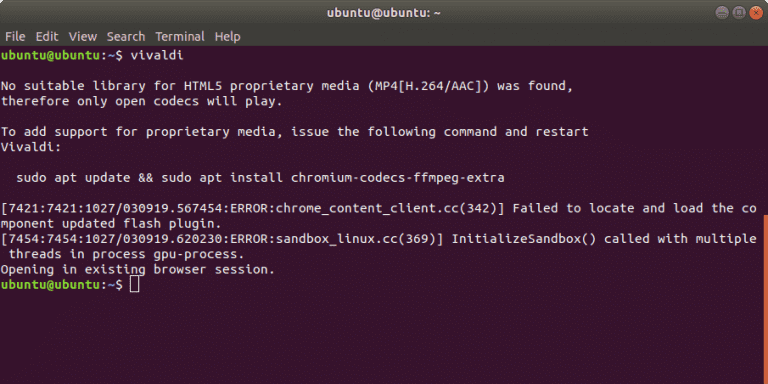The width and height of the screenshot is (768, 384).
Task: Close the terminal window with the orange button
Action: [756, 12]
